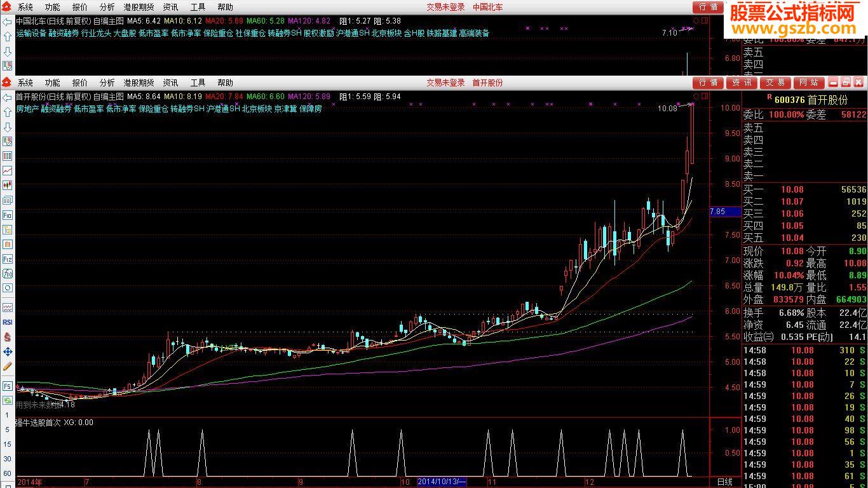The height and width of the screenshot is (488, 868).
Task: Click the F12 trading shortcut icon
Action: coord(7,259)
